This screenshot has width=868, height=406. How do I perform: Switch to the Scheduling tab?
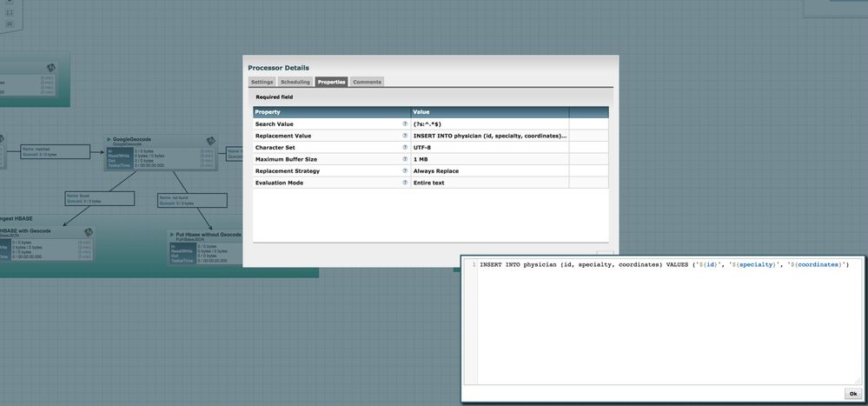click(x=295, y=82)
